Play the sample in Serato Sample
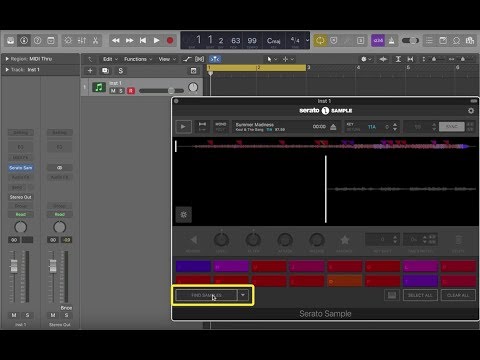The image size is (480, 360). (x=183, y=127)
